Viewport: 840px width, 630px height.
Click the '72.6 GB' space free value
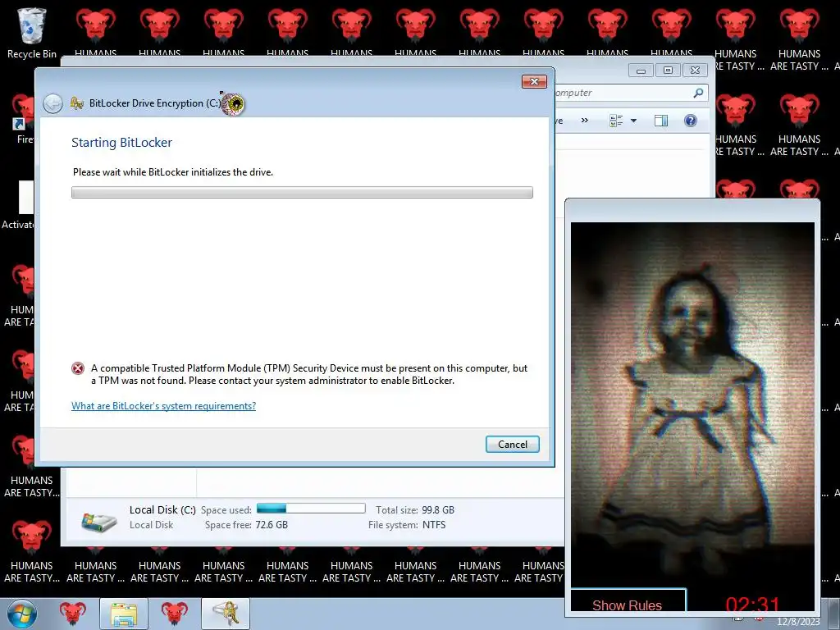point(272,525)
